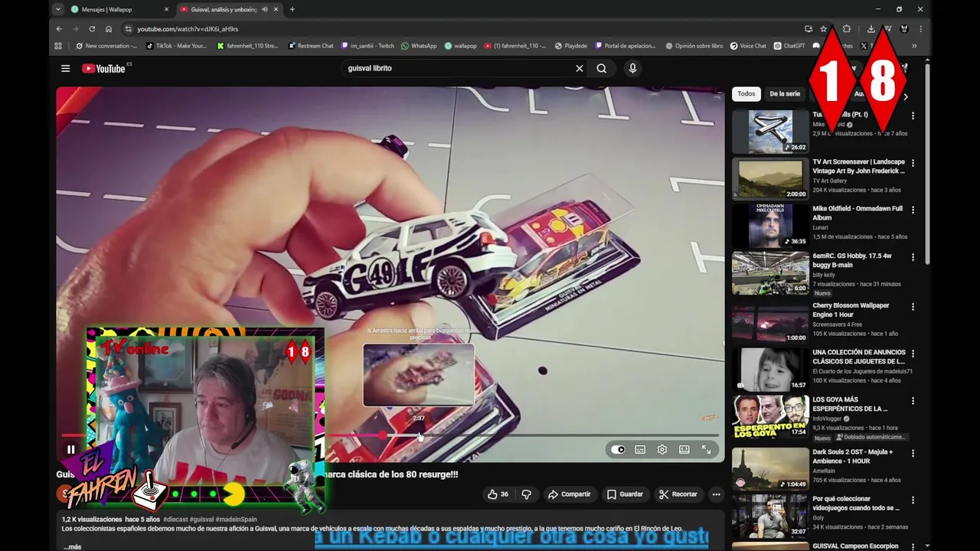Open the player settings gear
Viewport: 980px width, 551px height.
pos(662,450)
